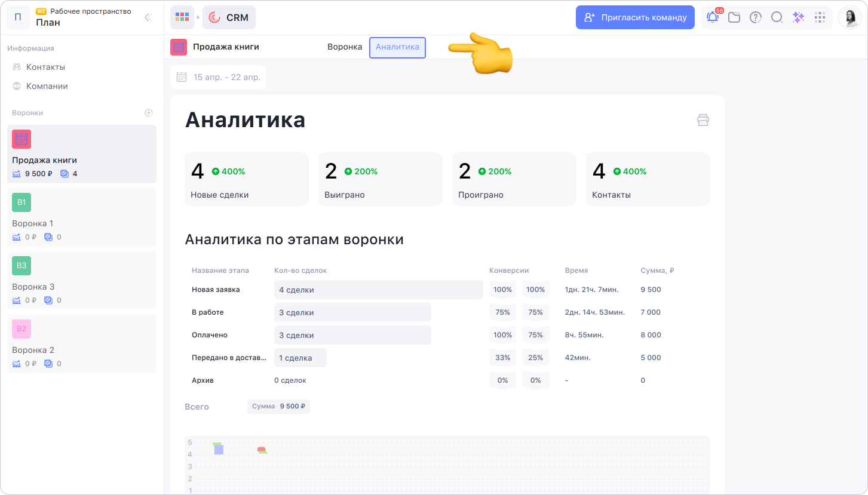The image size is (868, 495).
Task: Add a new funnel with plus icon
Action: (x=149, y=113)
